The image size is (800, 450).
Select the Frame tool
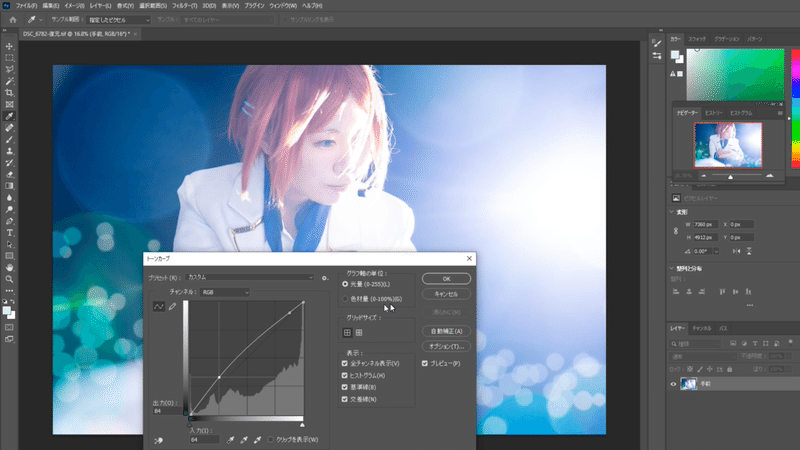[9, 105]
